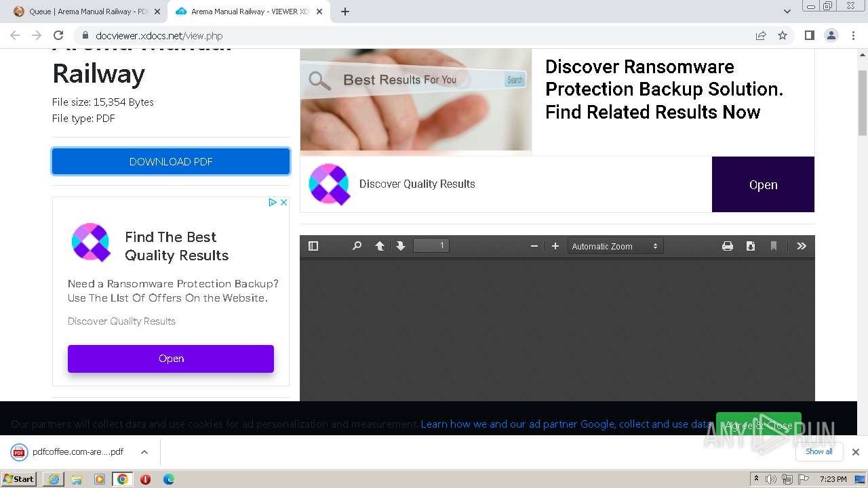
Task: Download the PDF from viewer toolbar
Action: pyautogui.click(x=751, y=246)
